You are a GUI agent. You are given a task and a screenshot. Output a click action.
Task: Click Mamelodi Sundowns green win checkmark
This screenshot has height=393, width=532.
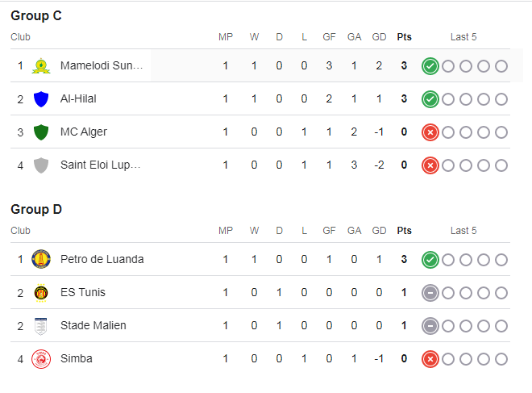pyautogui.click(x=430, y=65)
